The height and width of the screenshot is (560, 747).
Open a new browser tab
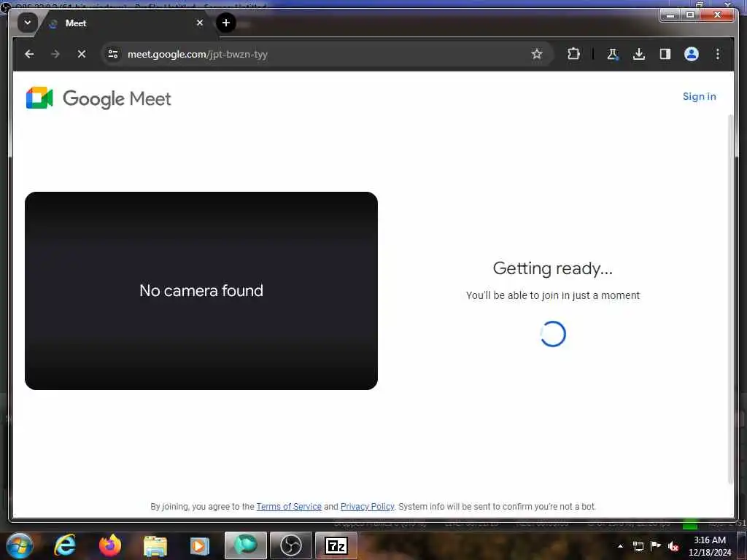[x=226, y=23]
